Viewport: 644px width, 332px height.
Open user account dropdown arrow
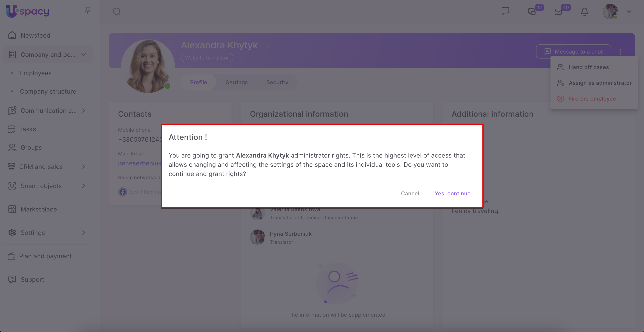click(x=629, y=12)
